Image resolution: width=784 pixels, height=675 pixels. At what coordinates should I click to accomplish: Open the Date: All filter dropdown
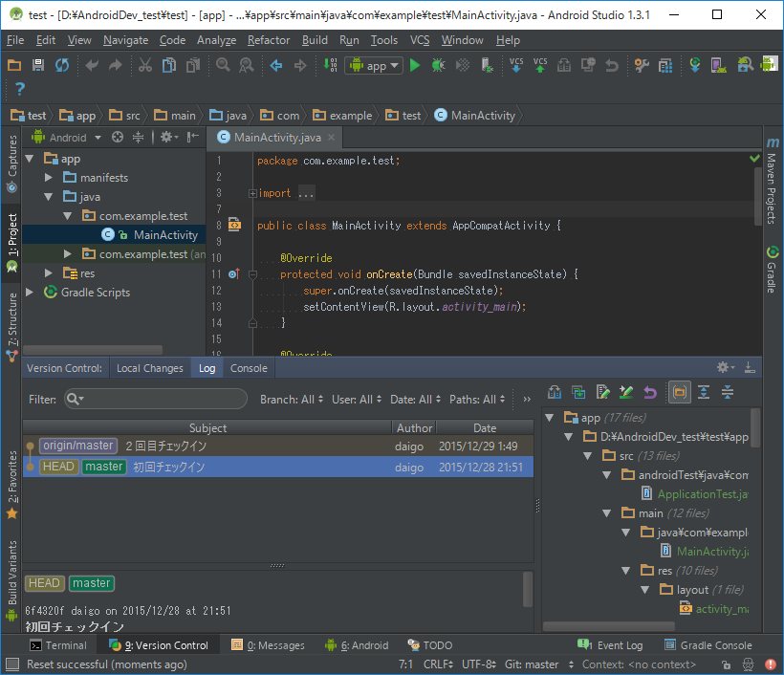coord(416,400)
